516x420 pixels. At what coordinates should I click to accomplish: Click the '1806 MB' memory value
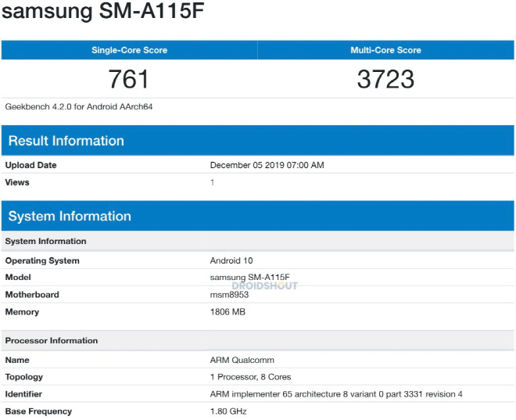228,312
